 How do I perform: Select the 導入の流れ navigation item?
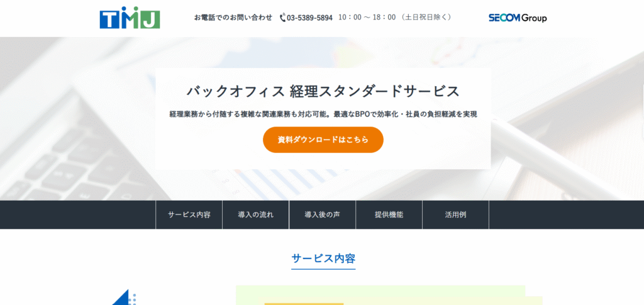pos(255,214)
